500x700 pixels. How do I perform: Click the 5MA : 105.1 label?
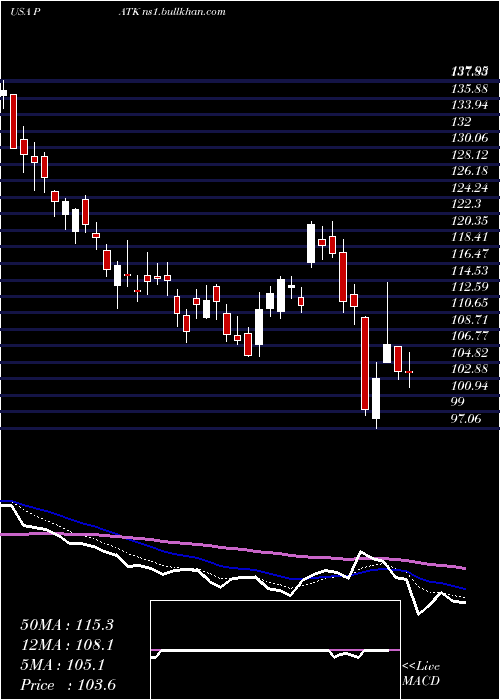click(62, 665)
